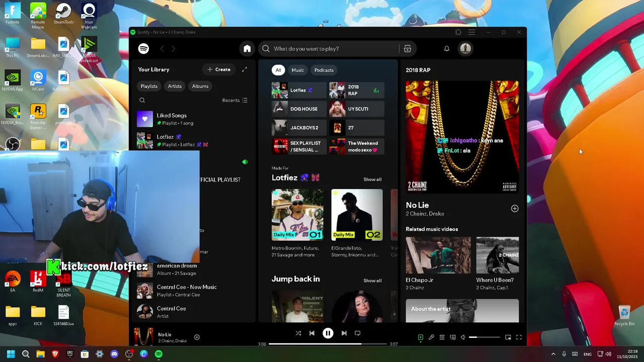Open El Chapo Jr music video

438,255
